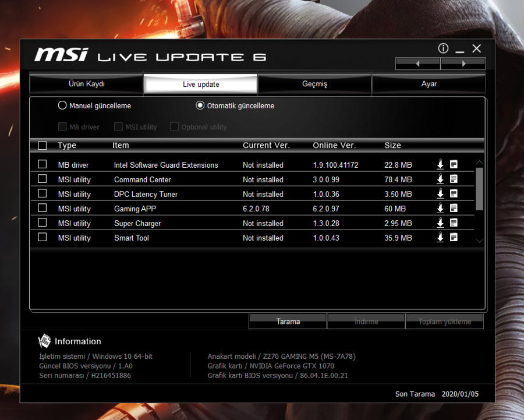Open notes icon for DPC Latency Tuner
Image resolution: width=524 pixels, height=420 pixels.
(x=454, y=193)
